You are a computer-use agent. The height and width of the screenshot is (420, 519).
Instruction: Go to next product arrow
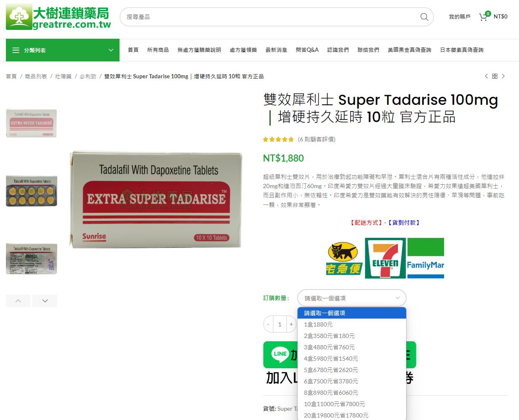coord(503,76)
